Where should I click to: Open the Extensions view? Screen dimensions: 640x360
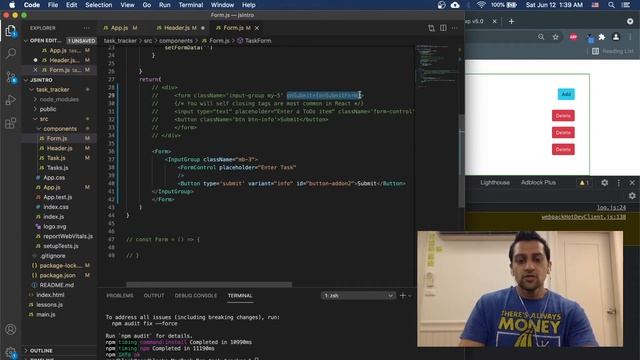pos(11,123)
